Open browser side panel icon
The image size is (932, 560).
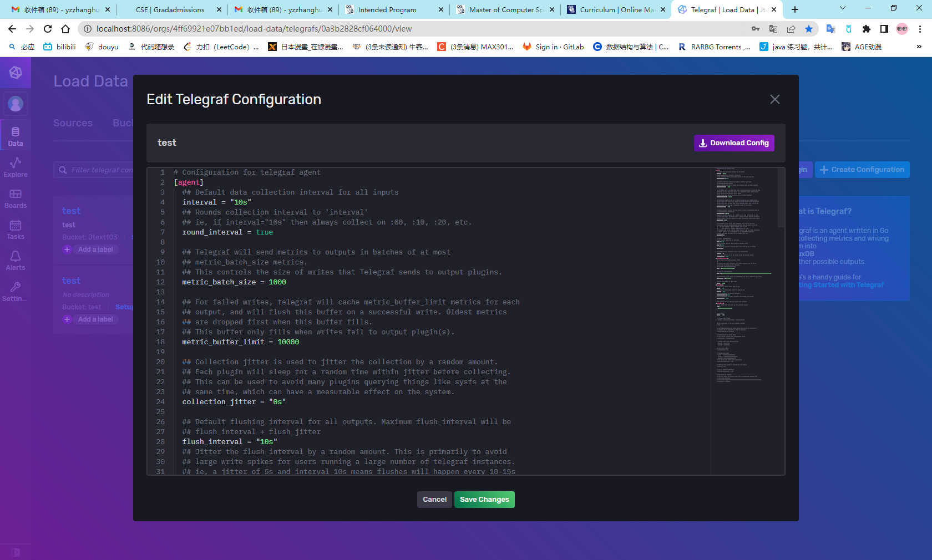[x=884, y=29]
